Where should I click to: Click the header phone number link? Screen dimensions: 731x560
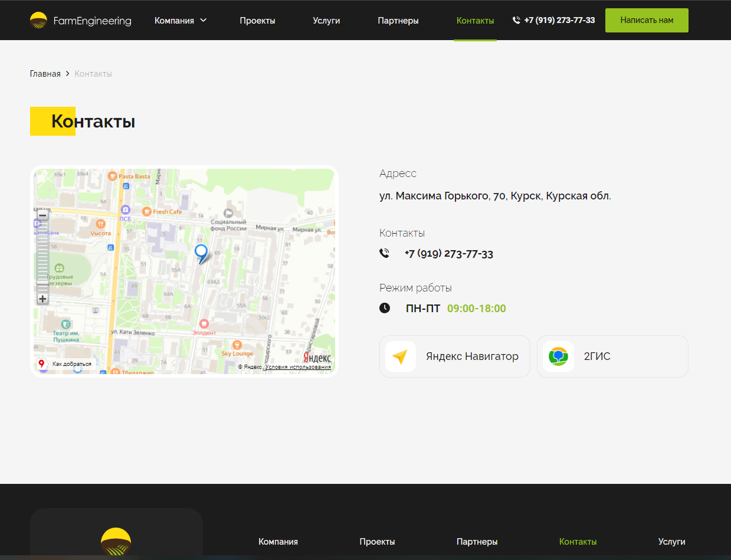point(559,20)
